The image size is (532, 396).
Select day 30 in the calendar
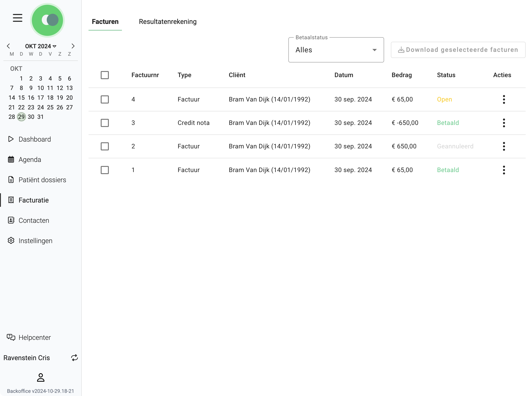click(x=31, y=117)
